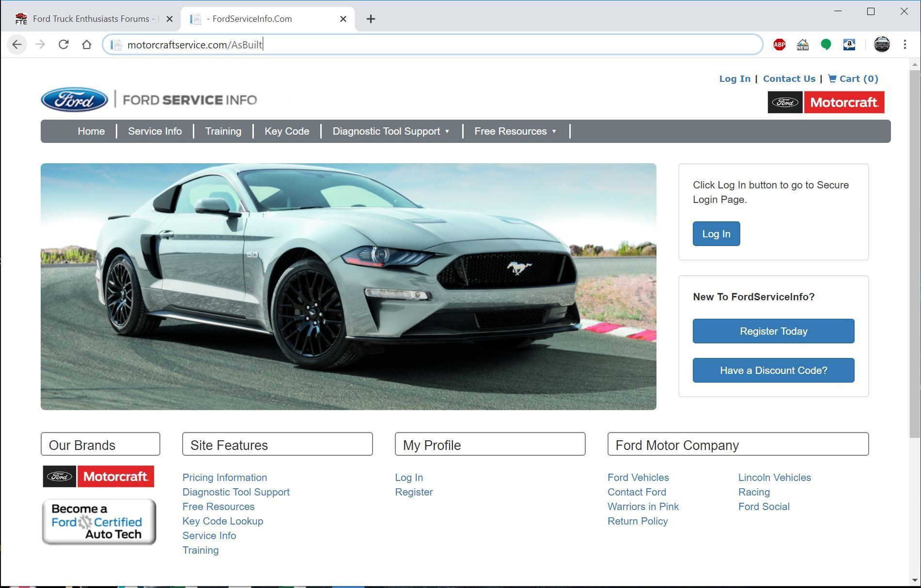Select Training in the navigation bar

223,131
